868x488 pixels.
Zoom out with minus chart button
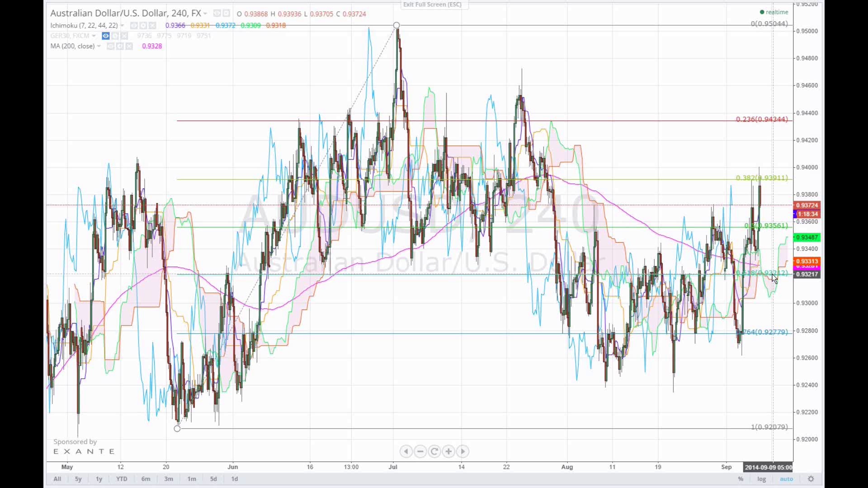pyautogui.click(x=420, y=451)
